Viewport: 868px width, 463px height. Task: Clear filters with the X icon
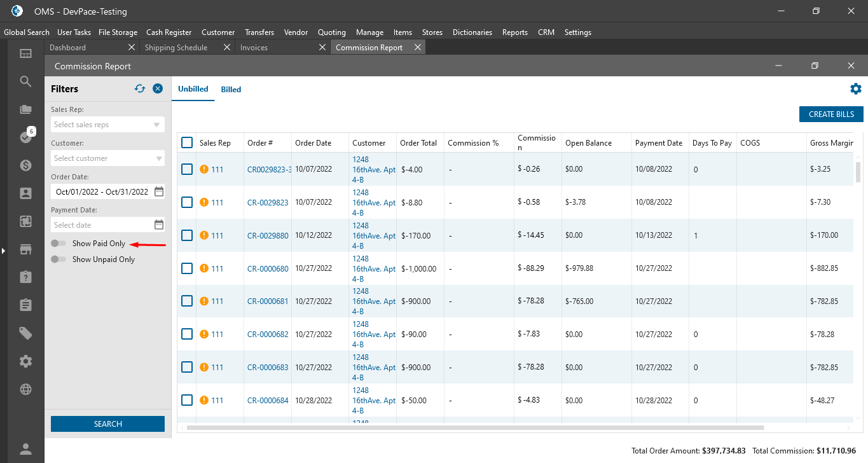[x=158, y=89]
